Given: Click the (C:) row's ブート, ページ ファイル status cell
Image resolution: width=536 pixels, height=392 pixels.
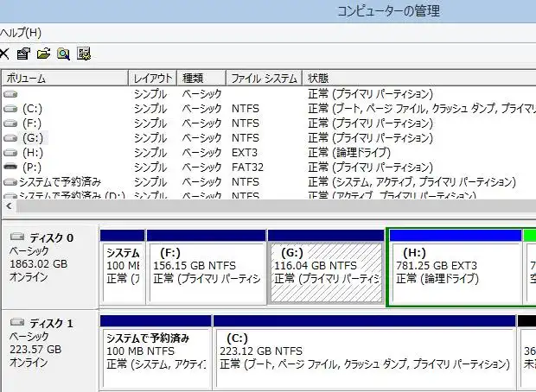Looking at the screenshot, I should click(x=422, y=109).
